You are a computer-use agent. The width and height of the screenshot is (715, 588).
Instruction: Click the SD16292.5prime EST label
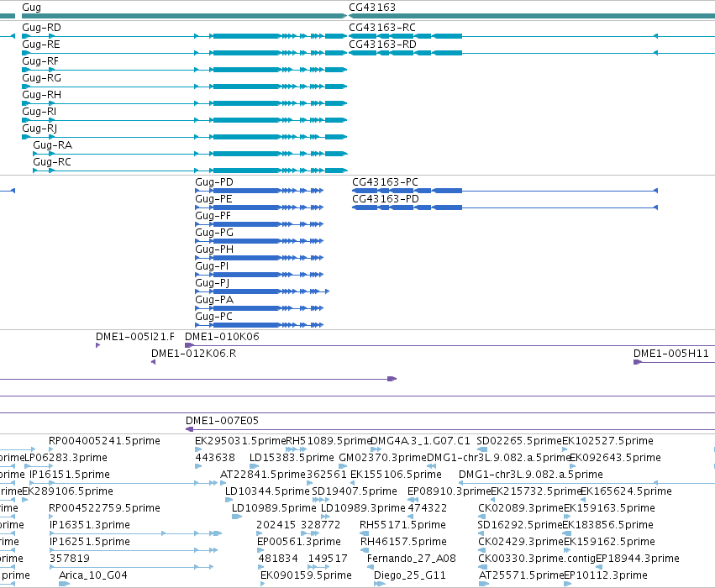click(x=520, y=525)
